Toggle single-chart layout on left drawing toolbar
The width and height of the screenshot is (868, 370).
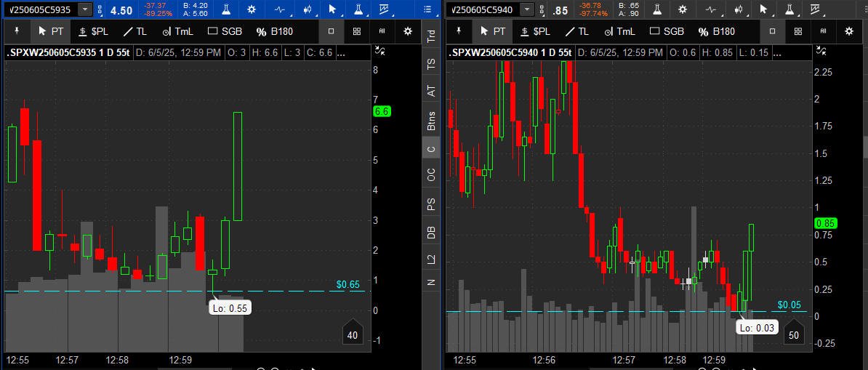(331, 31)
